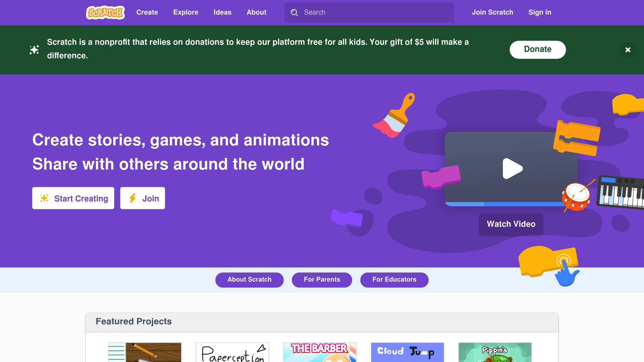Open The Barber project thumbnail
Screen dimensions: 644x362
click(x=320, y=352)
